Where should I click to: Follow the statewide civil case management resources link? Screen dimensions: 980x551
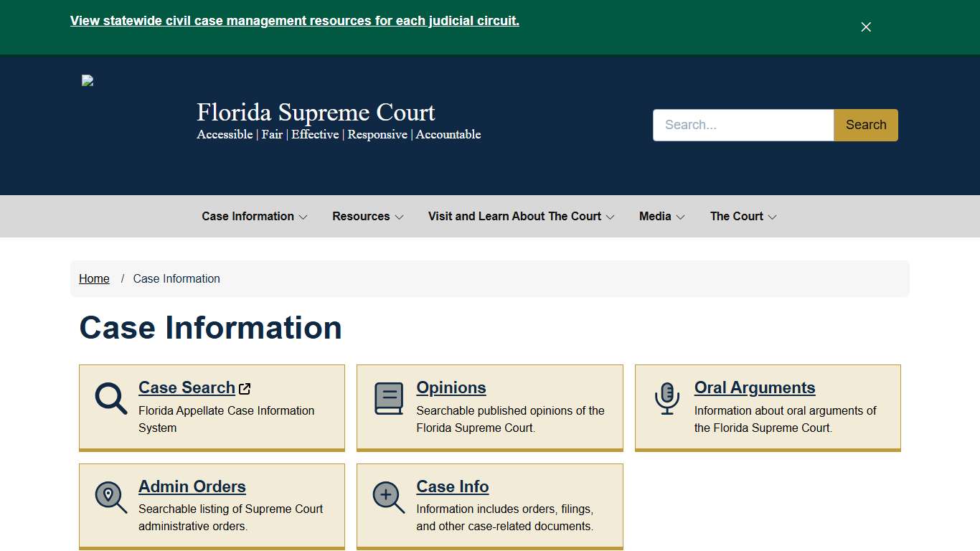pyautogui.click(x=294, y=20)
